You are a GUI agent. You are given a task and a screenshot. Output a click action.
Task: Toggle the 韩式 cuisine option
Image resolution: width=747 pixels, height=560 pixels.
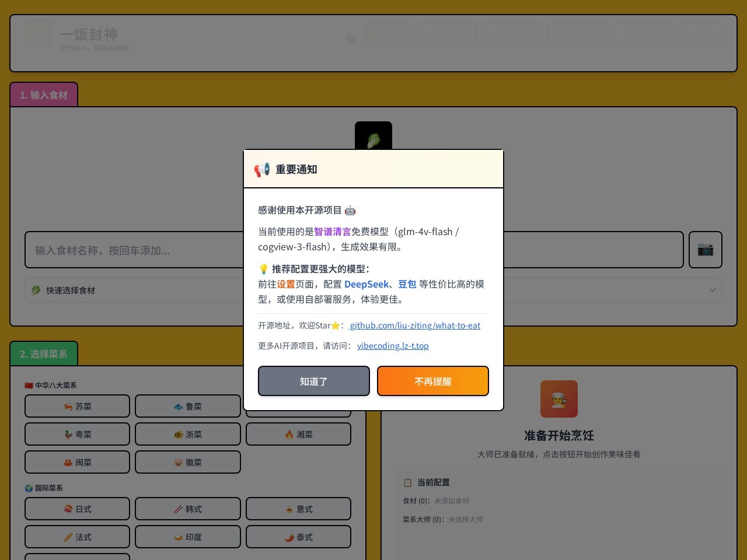tap(188, 509)
